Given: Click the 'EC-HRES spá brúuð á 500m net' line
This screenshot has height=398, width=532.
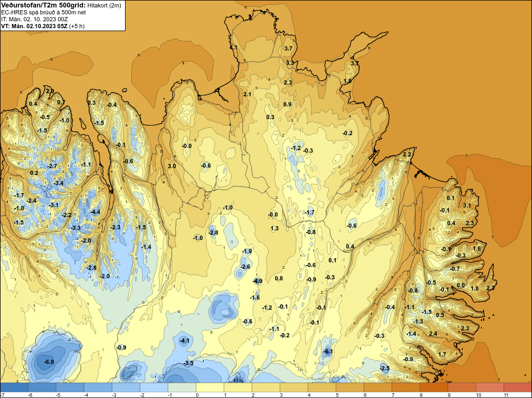Looking at the screenshot, I should click(44, 12).
